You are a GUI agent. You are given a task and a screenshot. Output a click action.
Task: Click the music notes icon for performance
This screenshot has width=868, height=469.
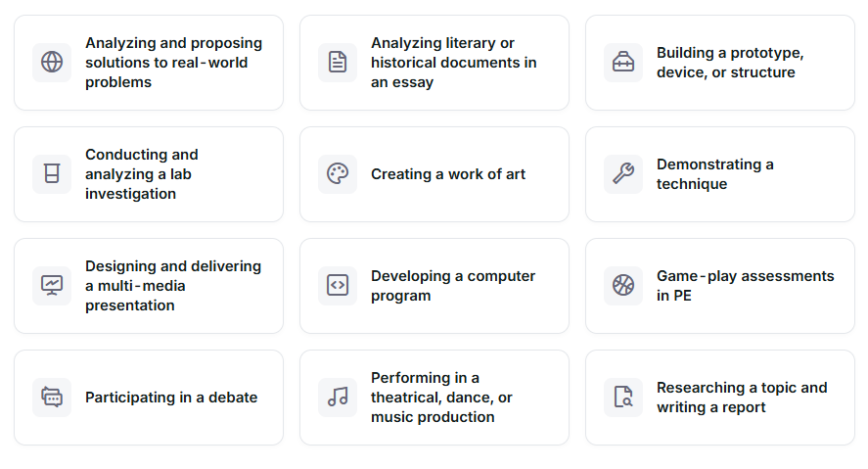point(338,397)
